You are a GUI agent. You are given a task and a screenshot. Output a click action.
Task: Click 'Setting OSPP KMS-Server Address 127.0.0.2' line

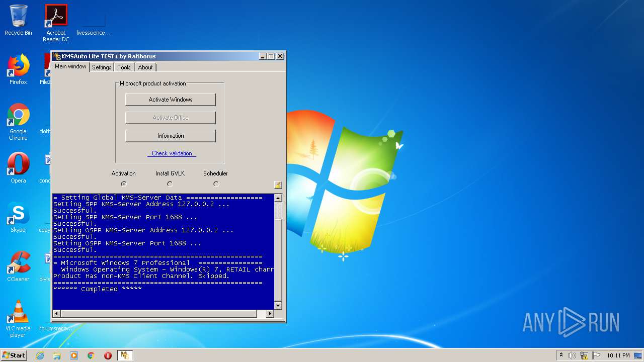tap(143, 230)
